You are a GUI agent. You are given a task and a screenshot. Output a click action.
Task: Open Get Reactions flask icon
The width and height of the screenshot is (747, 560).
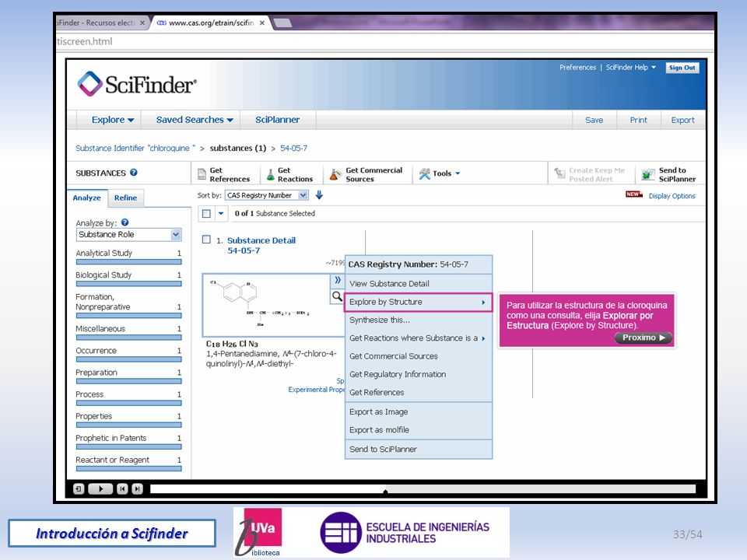[x=270, y=174]
